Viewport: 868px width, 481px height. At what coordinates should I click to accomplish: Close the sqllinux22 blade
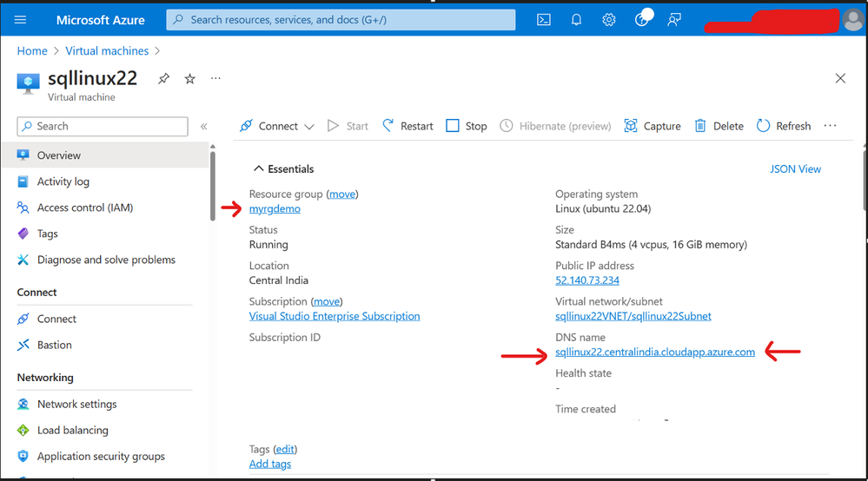[x=840, y=78]
